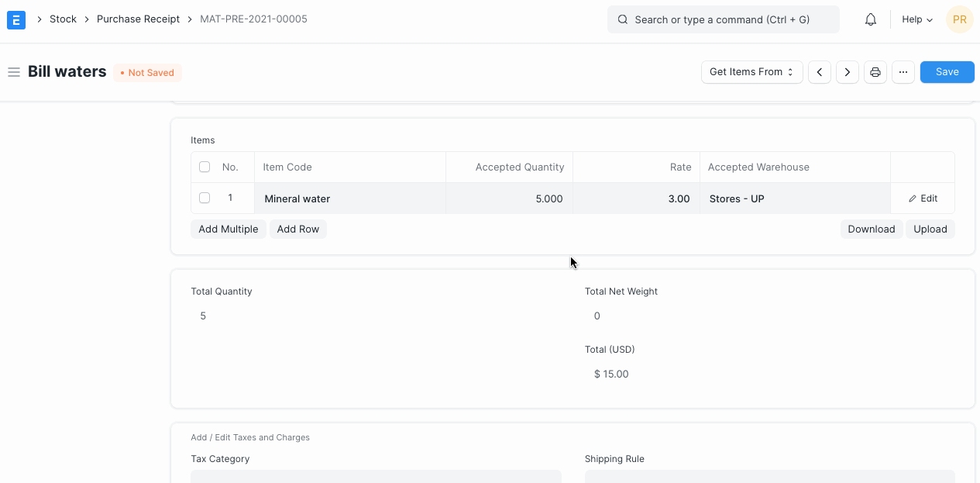The image size is (980, 483).
Task: Open the notifications bell
Action: [x=870, y=19]
